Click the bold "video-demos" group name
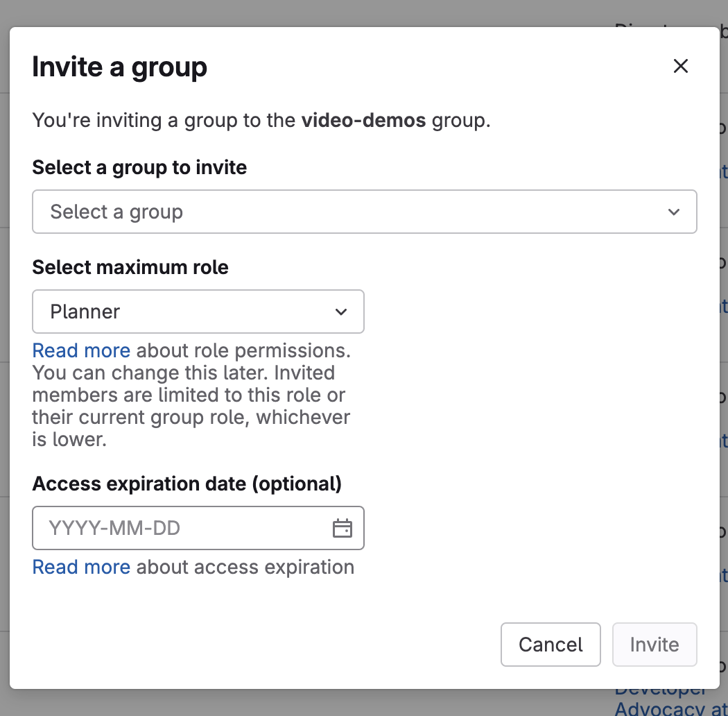The image size is (728, 716). (x=362, y=120)
